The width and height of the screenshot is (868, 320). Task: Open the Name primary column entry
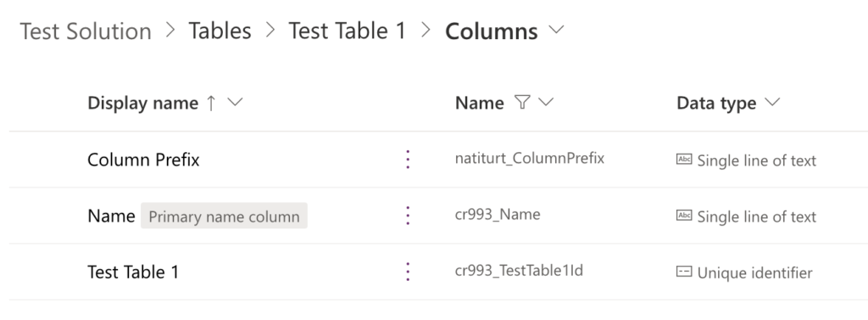point(111,216)
